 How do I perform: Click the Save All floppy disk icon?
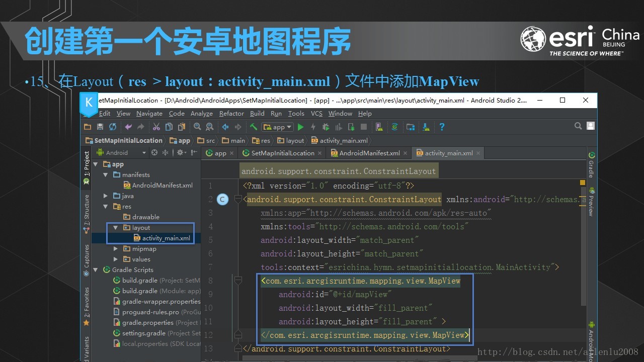(x=100, y=127)
